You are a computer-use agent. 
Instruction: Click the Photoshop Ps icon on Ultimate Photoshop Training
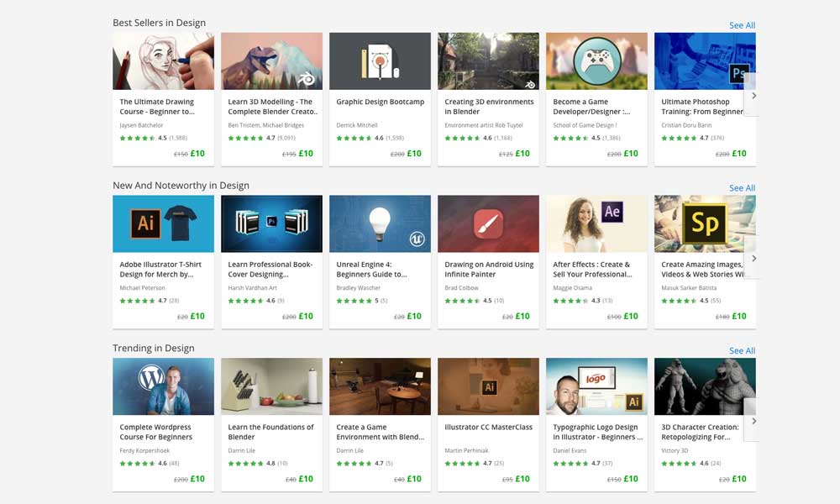pyautogui.click(x=739, y=74)
